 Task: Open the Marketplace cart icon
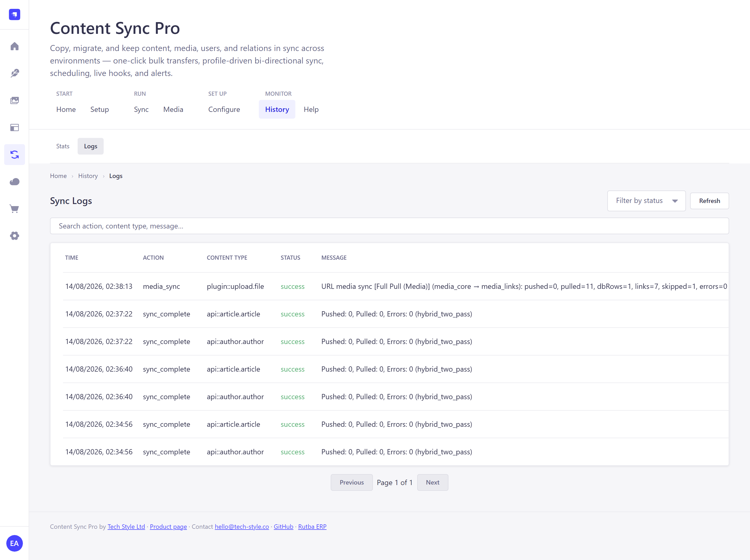pos(14,209)
